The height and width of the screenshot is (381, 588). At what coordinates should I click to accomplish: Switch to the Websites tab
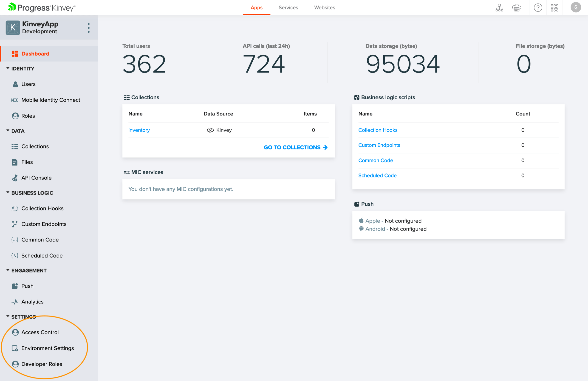pos(324,8)
